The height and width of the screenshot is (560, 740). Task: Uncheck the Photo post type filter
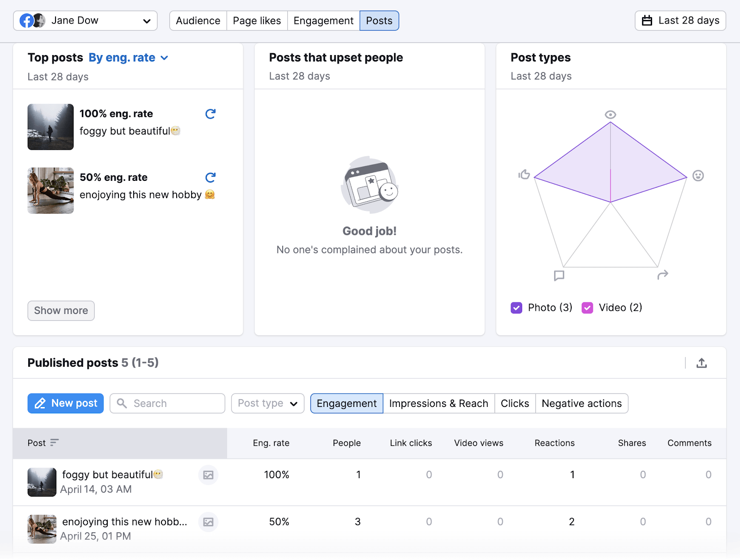pos(516,308)
